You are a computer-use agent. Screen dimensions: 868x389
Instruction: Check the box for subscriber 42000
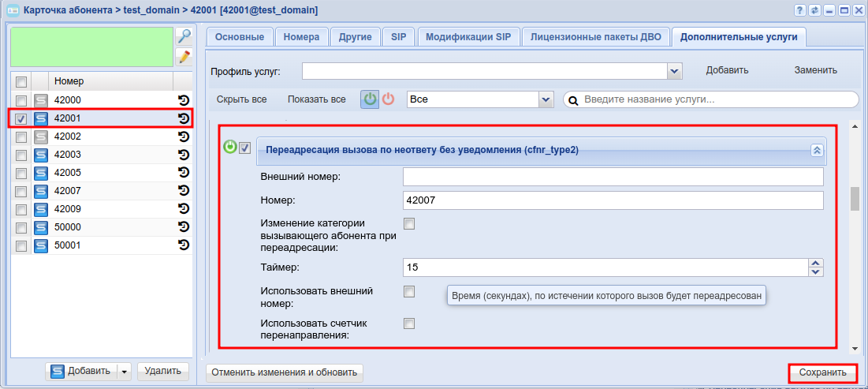(x=21, y=101)
